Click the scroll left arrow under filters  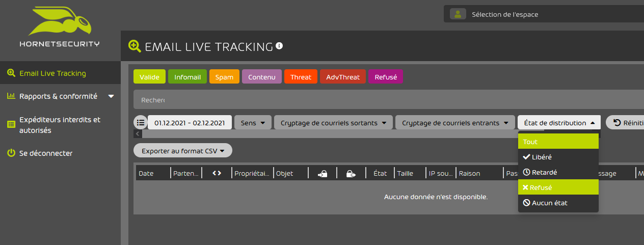pos(138,133)
